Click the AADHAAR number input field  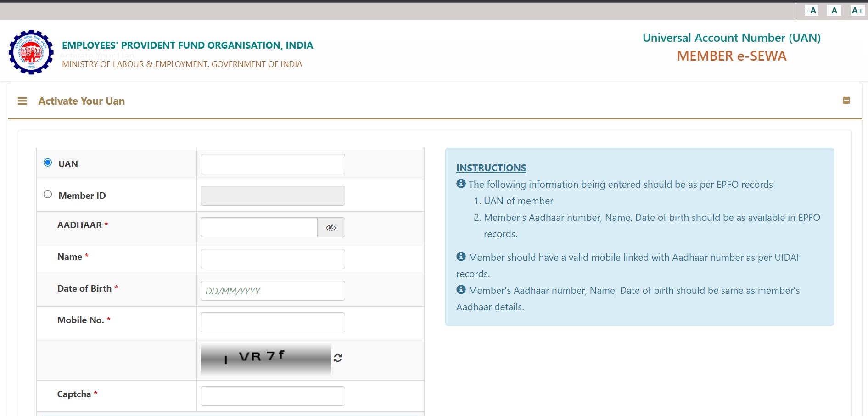[x=259, y=227]
